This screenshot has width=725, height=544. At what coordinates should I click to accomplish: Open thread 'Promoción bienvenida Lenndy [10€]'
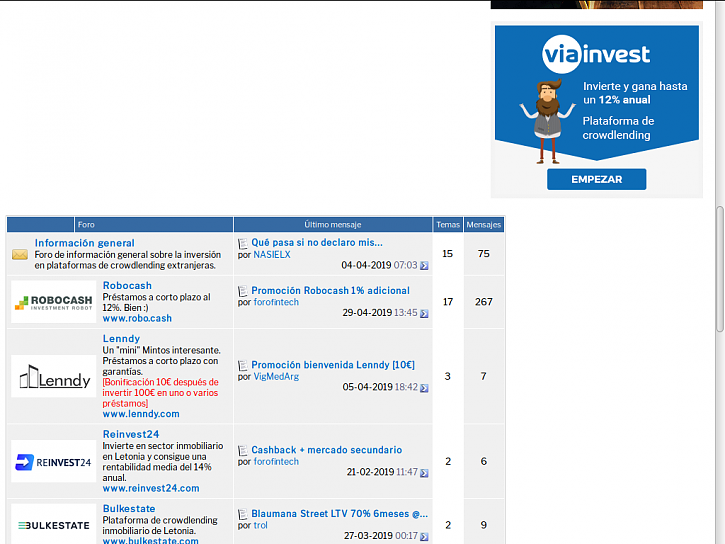(333, 365)
